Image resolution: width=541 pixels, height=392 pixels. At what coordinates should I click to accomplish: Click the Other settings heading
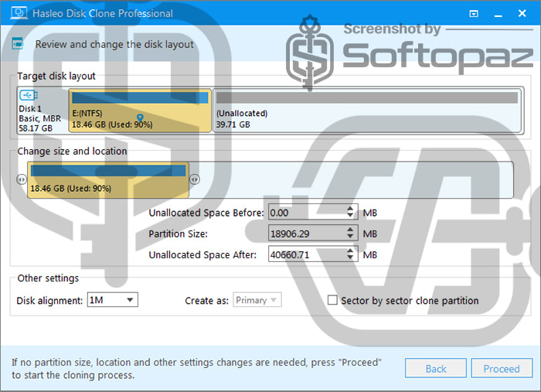click(x=48, y=278)
